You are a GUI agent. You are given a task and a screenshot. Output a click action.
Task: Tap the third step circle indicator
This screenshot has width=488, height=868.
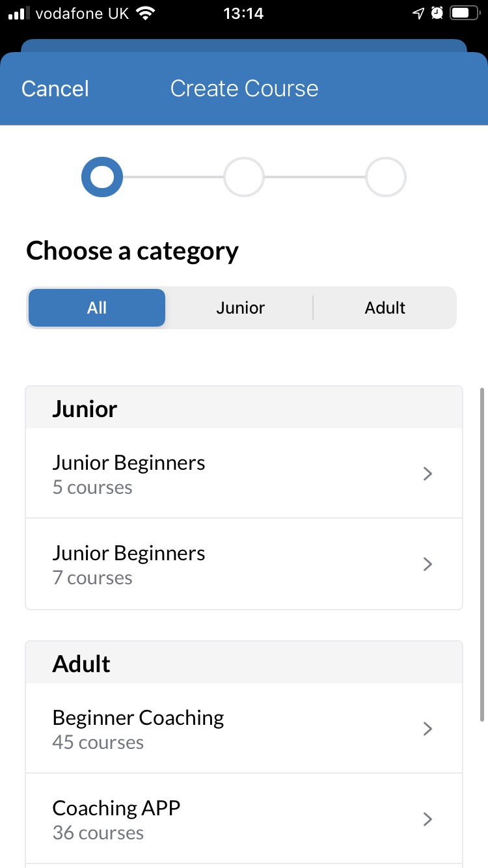(386, 177)
